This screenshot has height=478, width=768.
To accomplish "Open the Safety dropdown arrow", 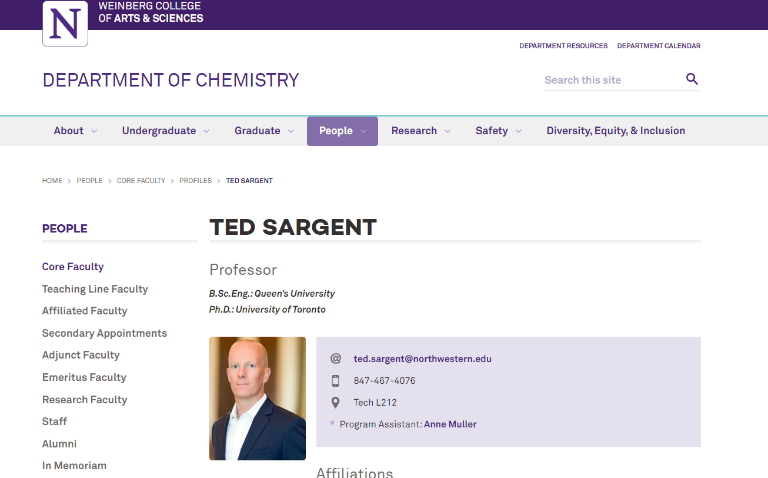I will click(x=519, y=131).
